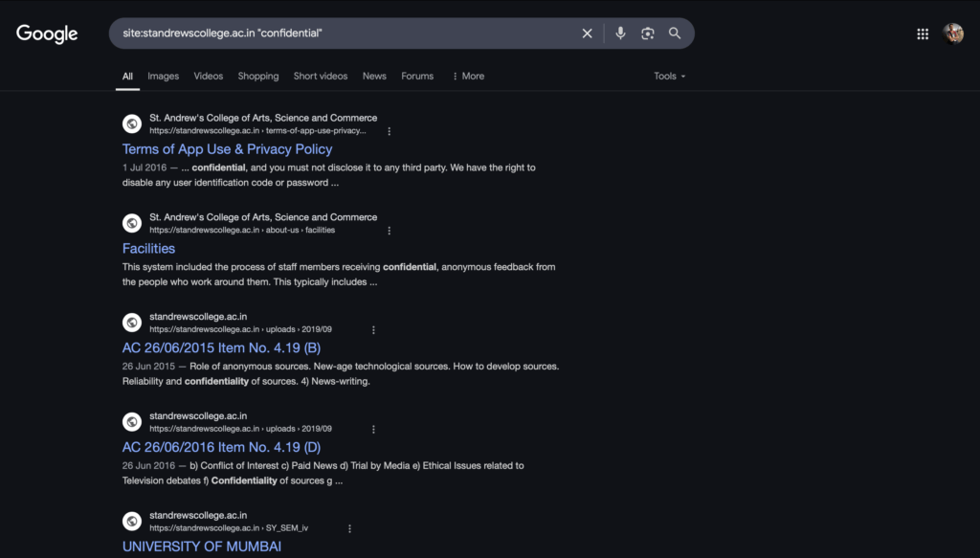Start voice search with microphone icon
The width and height of the screenshot is (980, 558).
click(x=620, y=33)
